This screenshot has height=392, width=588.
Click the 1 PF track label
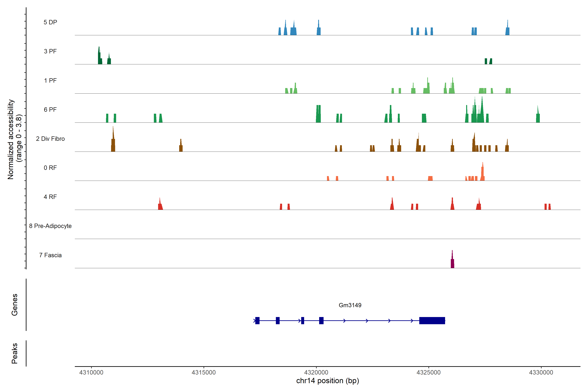[50, 81]
